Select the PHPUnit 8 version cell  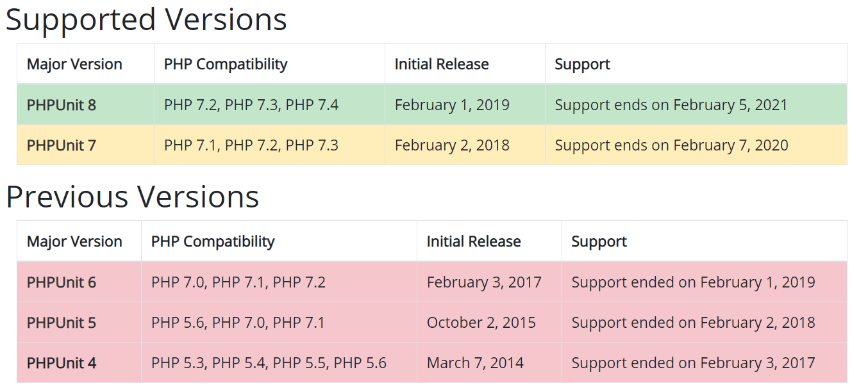(62, 105)
